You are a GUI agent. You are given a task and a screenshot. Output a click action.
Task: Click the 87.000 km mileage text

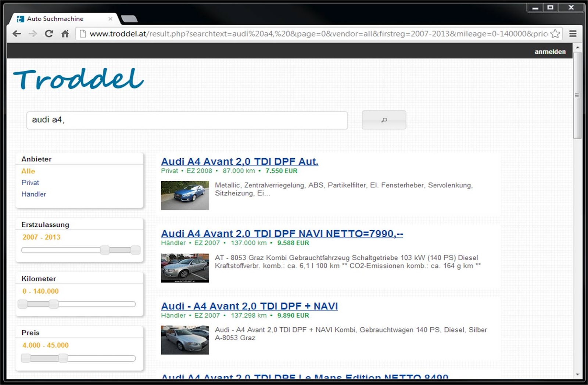(x=239, y=171)
